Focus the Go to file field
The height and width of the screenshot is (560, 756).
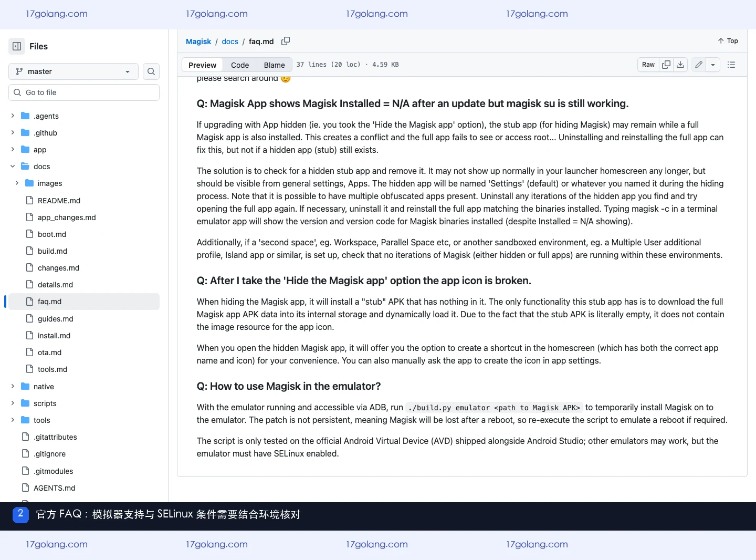click(x=84, y=92)
